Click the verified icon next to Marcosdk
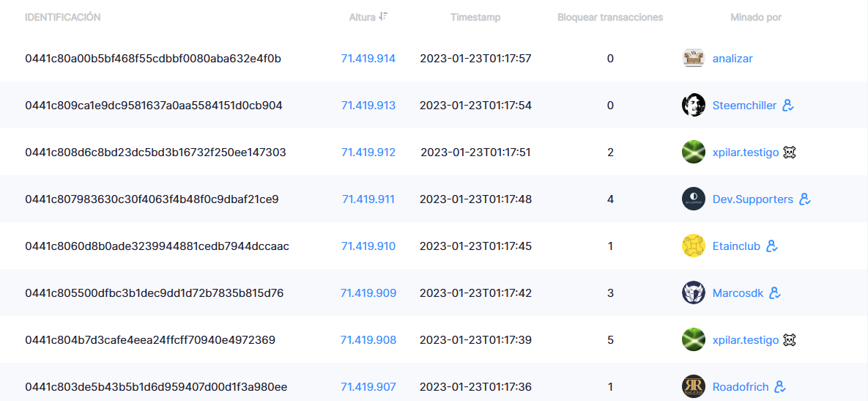 [775, 293]
